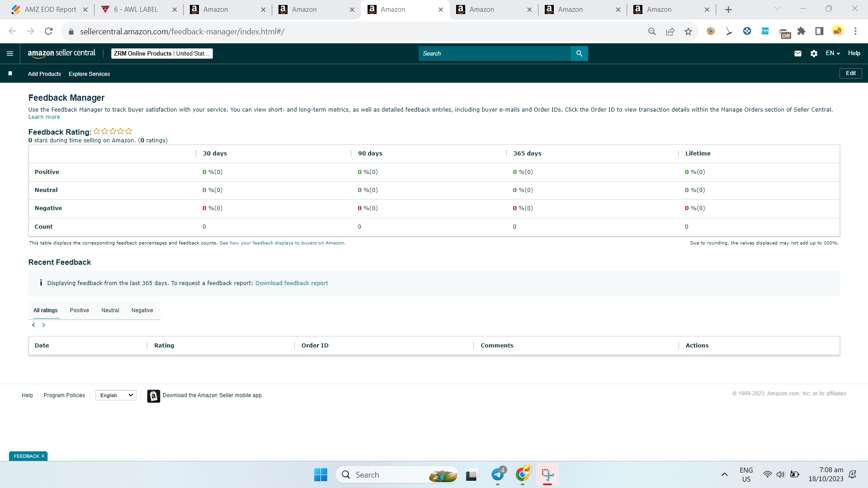
Task: Go back in browser history
Action: [13, 31]
